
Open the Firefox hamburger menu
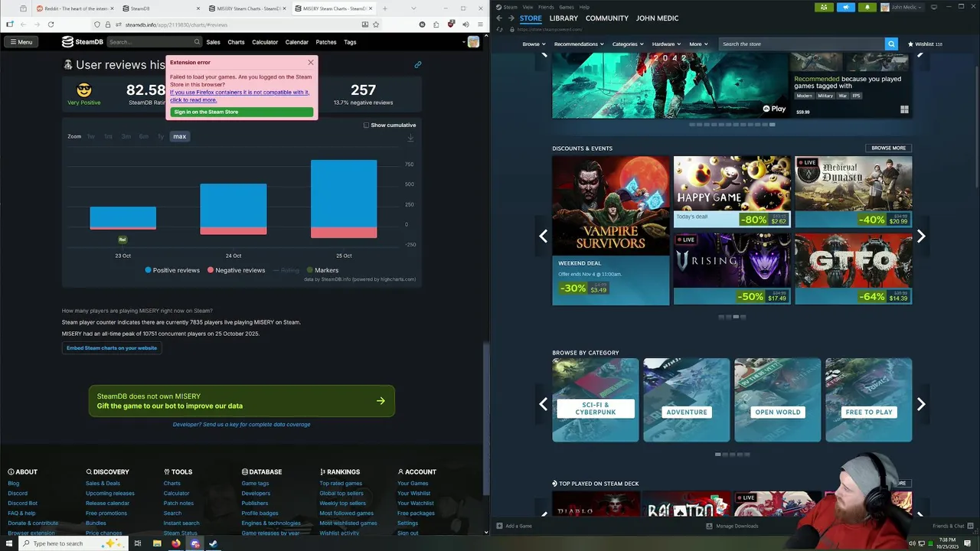click(x=479, y=24)
